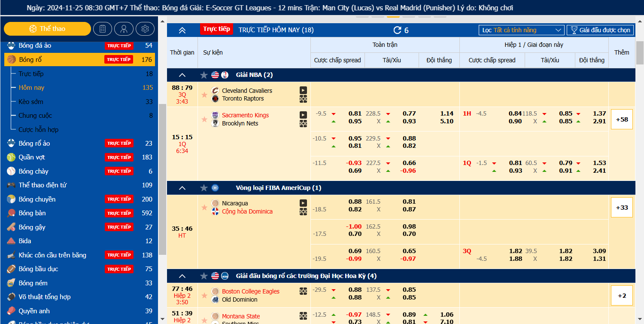Collapse the Đại Học Hoa Kỳ league section

(x=182, y=276)
